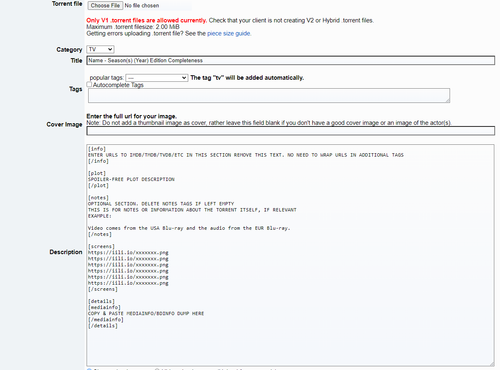The height and width of the screenshot is (370, 500).
Task: Click into the Title input field
Action: [291, 60]
